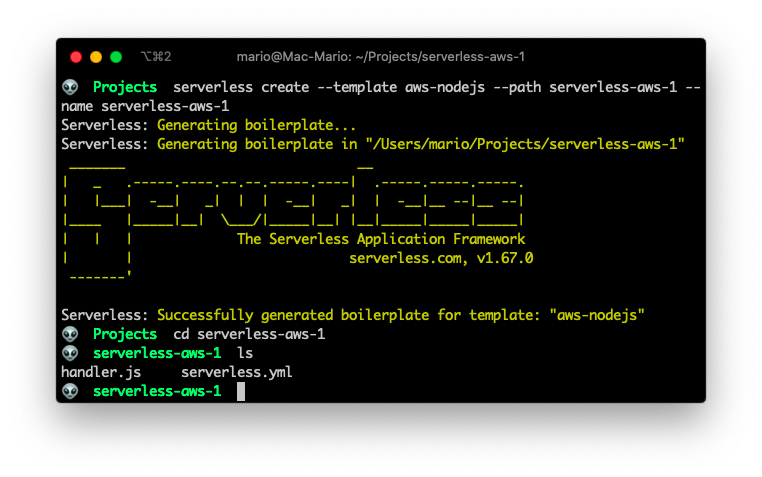Click the Serverless ASCII art logo

[x=294, y=221]
